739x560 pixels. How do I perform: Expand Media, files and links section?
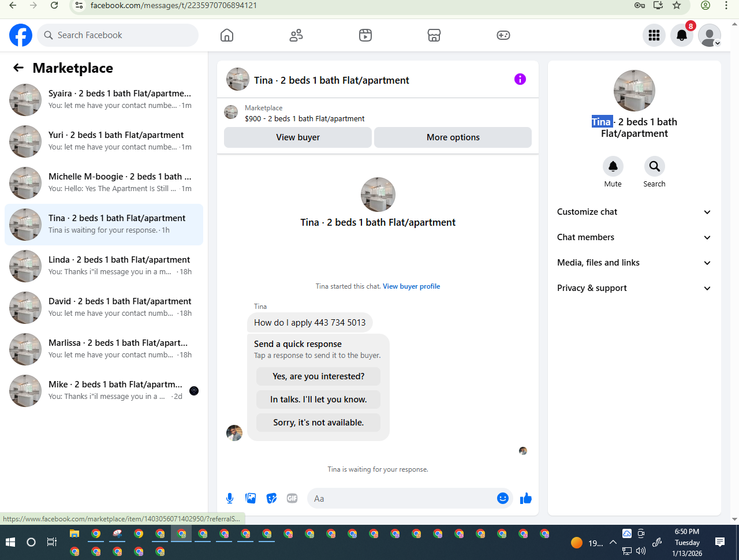click(x=634, y=263)
